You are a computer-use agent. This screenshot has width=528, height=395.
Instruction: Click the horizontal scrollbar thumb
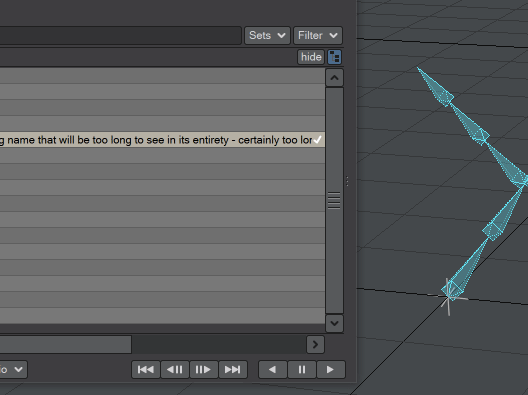tap(65, 344)
